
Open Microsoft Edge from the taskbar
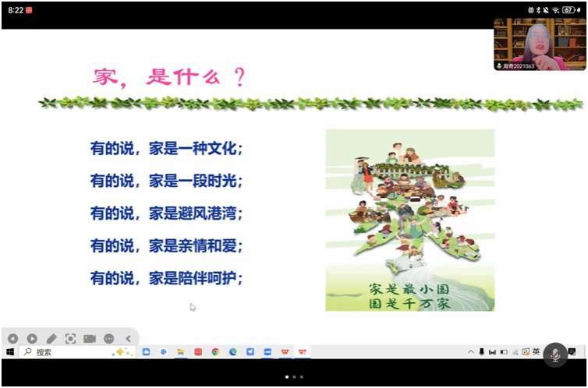(232, 352)
